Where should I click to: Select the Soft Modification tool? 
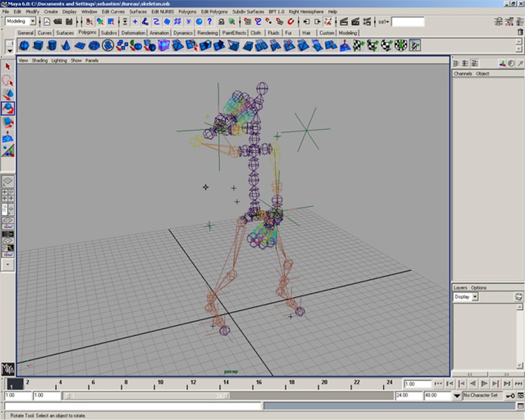click(x=8, y=136)
